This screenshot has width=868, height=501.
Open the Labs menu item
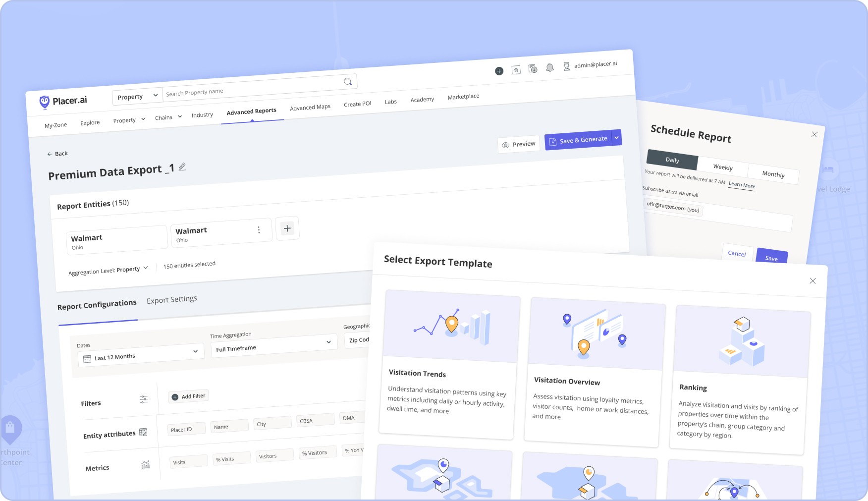point(390,102)
